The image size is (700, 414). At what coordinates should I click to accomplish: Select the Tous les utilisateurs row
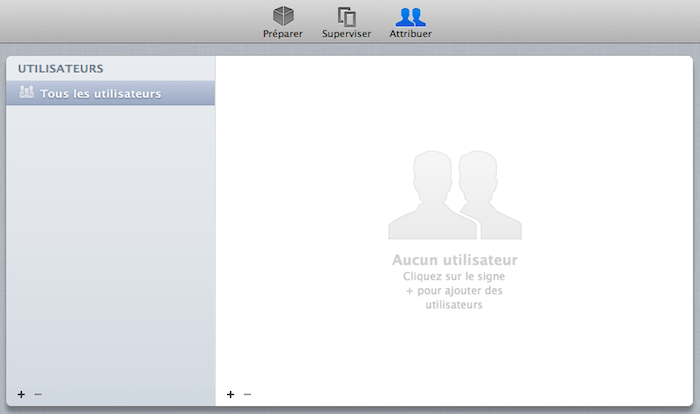pos(110,94)
